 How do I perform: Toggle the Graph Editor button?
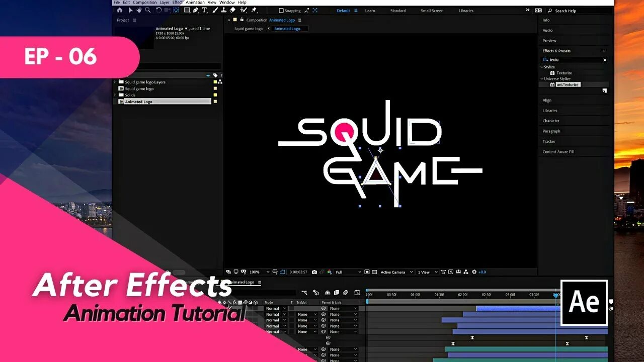click(x=357, y=293)
